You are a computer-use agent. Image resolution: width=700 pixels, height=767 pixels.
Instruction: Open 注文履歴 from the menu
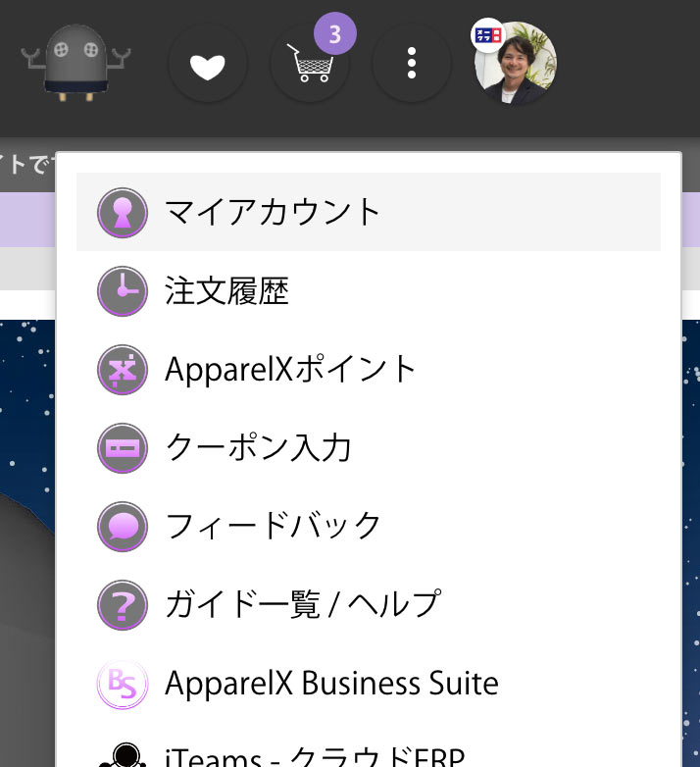tap(369, 290)
